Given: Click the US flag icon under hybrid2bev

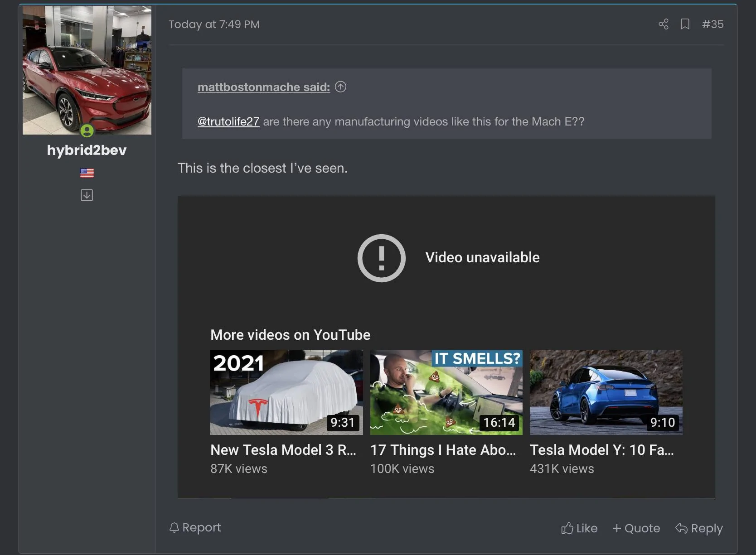Looking at the screenshot, I should (87, 173).
